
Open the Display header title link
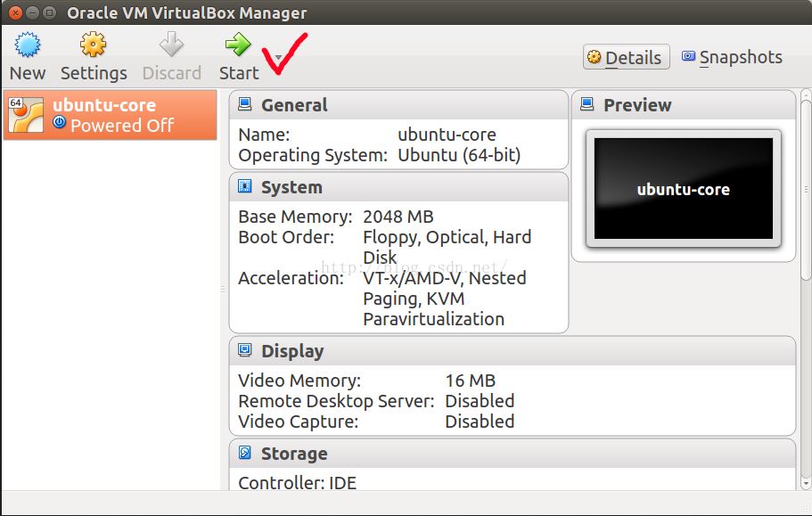292,351
